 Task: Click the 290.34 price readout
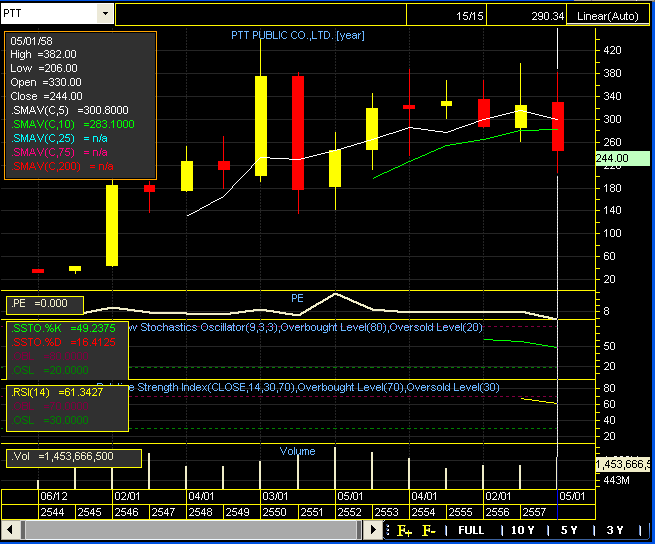click(x=526, y=16)
